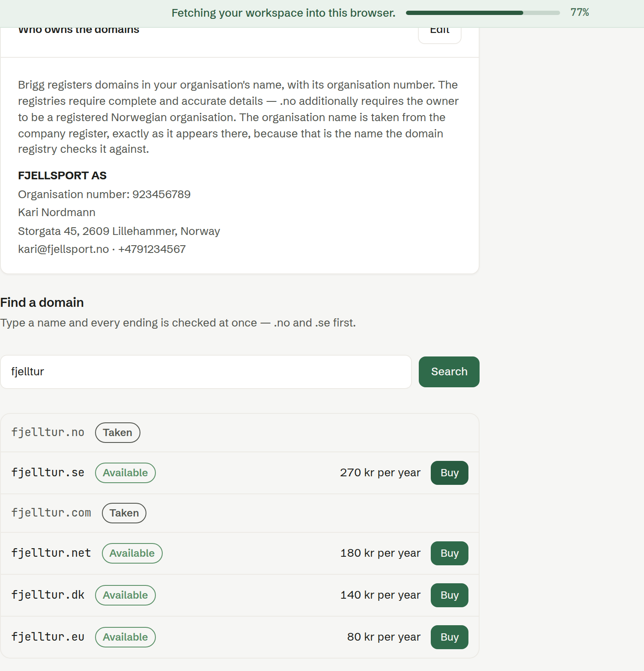Click the kari@fjellsport.no contact line
Screen dimensions: 644x671
tap(102, 249)
